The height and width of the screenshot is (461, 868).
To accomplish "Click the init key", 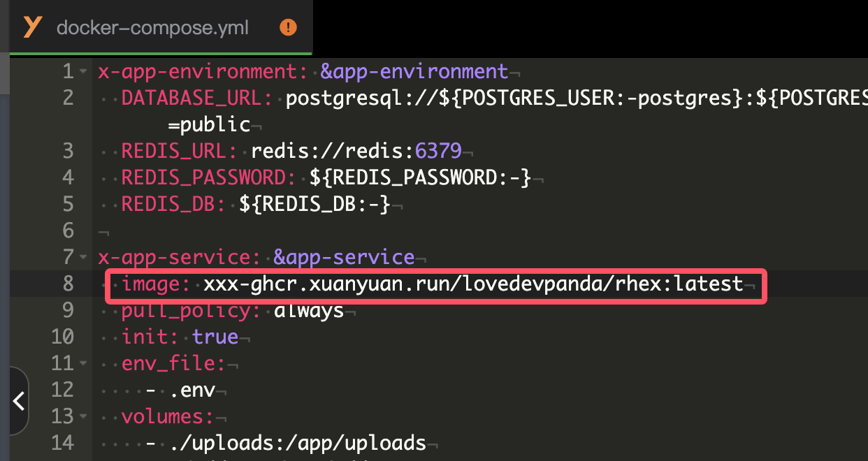I will 151,337.
